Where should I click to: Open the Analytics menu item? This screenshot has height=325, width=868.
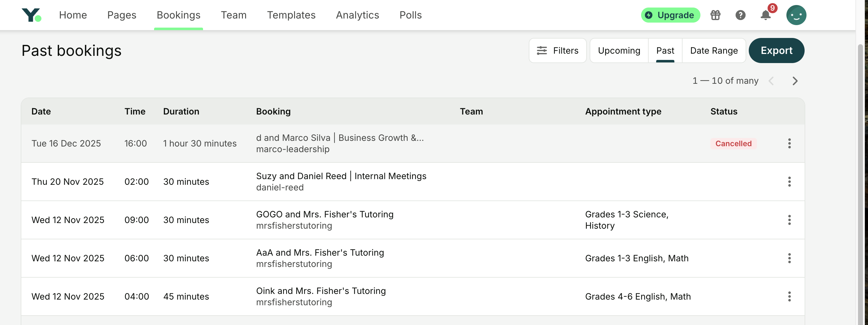tap(357, 15)
